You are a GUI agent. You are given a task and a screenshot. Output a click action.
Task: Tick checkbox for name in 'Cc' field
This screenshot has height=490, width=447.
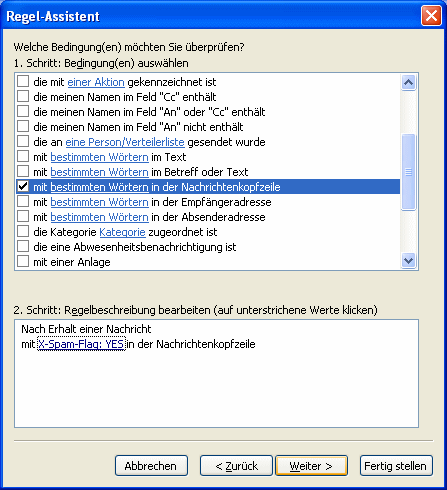[23, 97]
